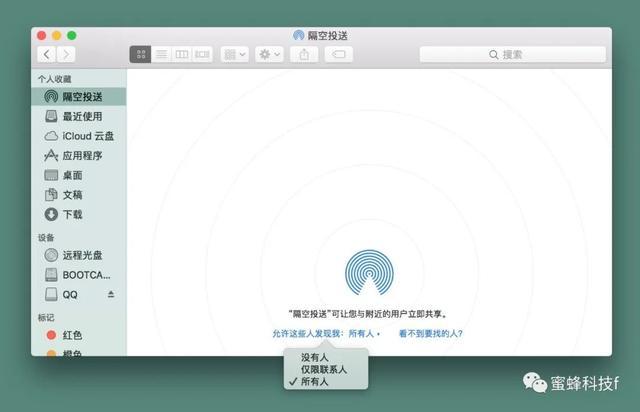Screen dimensions: 640x412
Task: Select the 红色 tag in sidebar
Action: click(x=79, y=335)
